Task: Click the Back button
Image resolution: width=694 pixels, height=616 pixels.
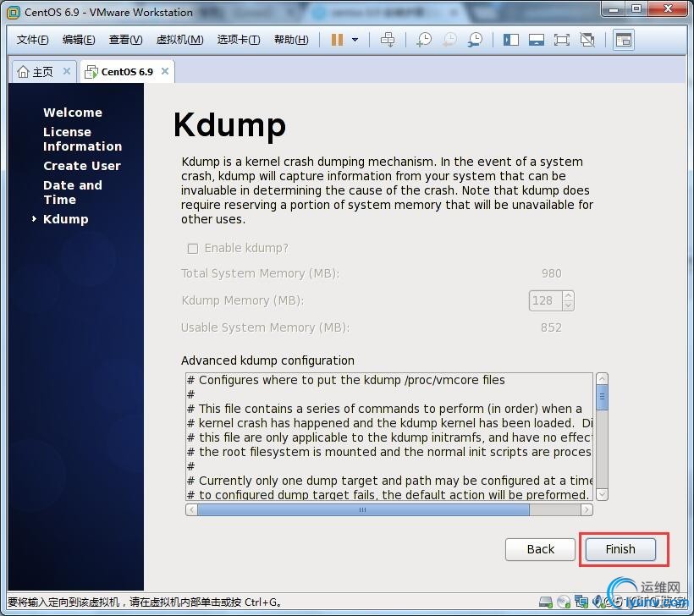Action: click(540, 550)
